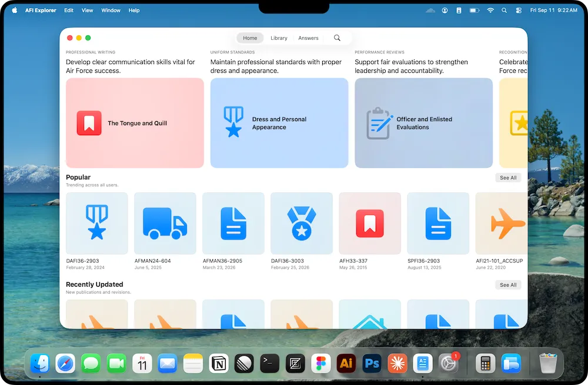Open AFH33-337 red bookmark tile

pos(370,223)
